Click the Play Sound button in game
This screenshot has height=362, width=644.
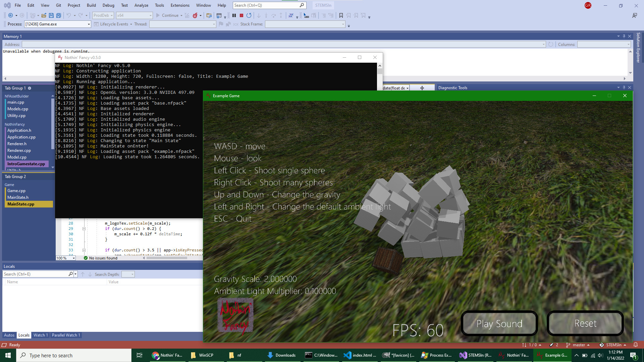coord(499,323)
